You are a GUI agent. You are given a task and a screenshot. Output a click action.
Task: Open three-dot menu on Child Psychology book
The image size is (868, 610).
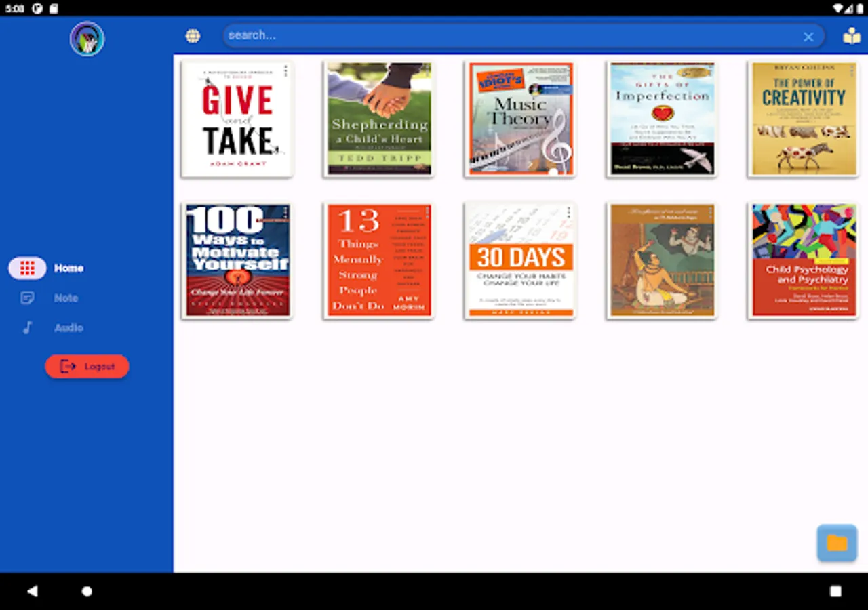pyautogui.click(x=852, y=212)
